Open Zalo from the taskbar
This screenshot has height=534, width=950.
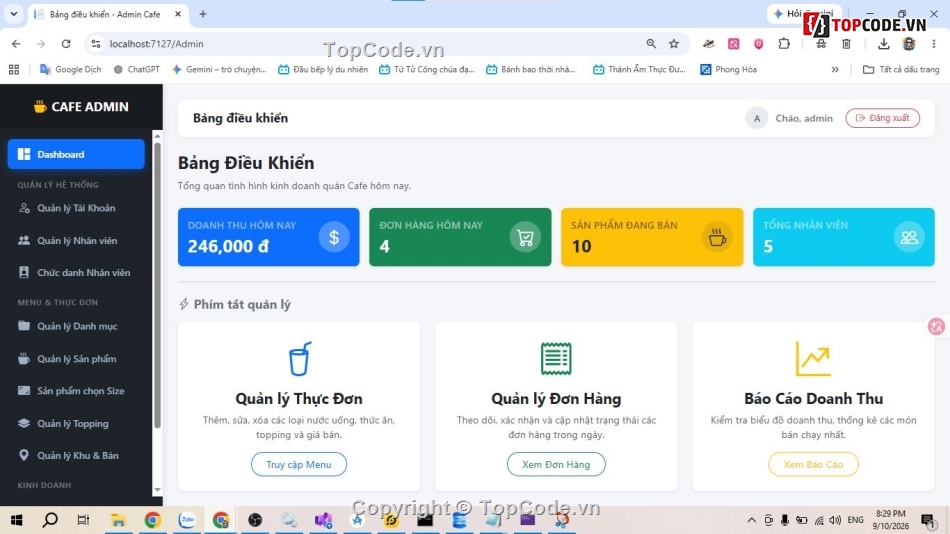point(187,520)
